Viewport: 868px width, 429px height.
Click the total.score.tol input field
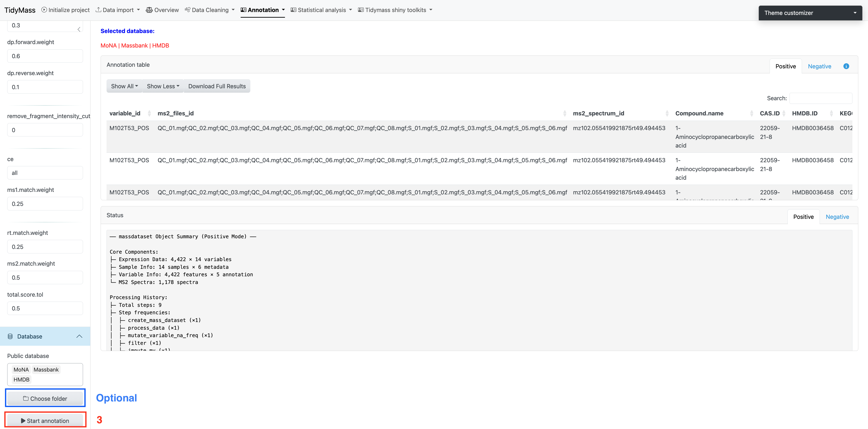pyautogui.click(x=45, y=308)
